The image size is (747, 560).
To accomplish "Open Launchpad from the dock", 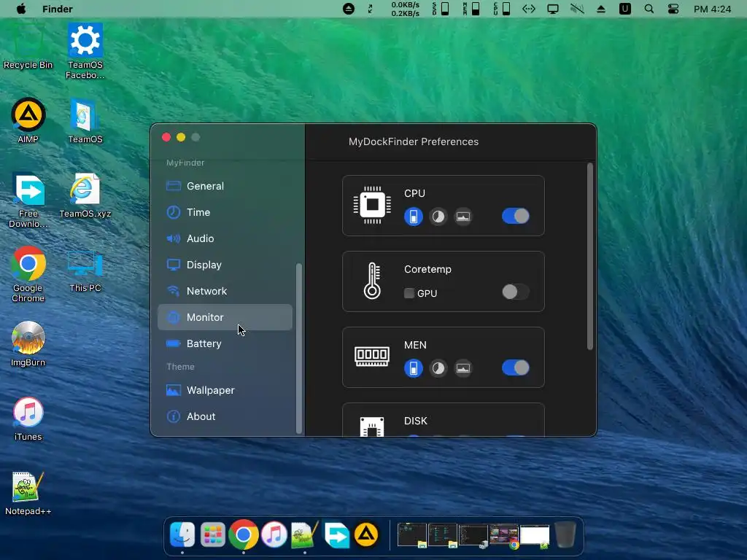I will coord(212,534).
